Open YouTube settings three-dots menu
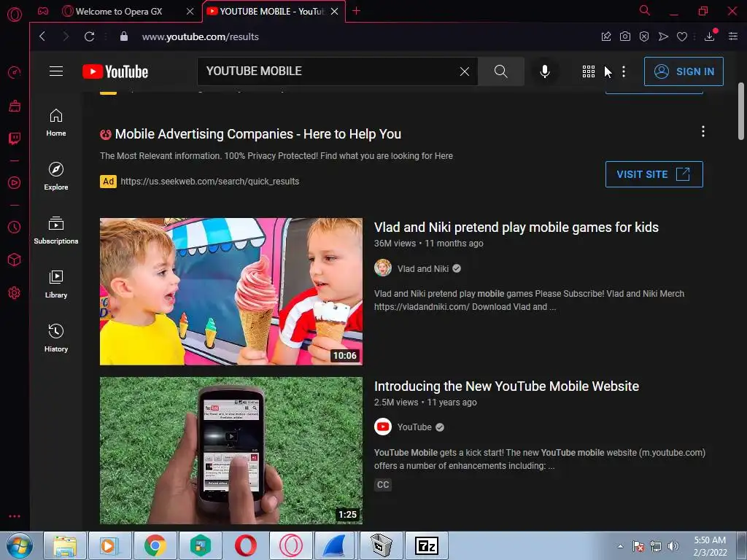Image resolution: width=747 pixels, height=560 pixels. [624, 71]
